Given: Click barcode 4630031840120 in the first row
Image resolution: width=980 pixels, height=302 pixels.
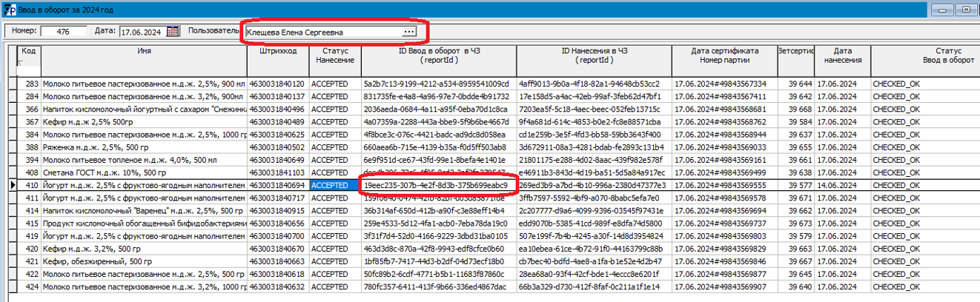Looking at the screenshot, I should tap(278, 84).
